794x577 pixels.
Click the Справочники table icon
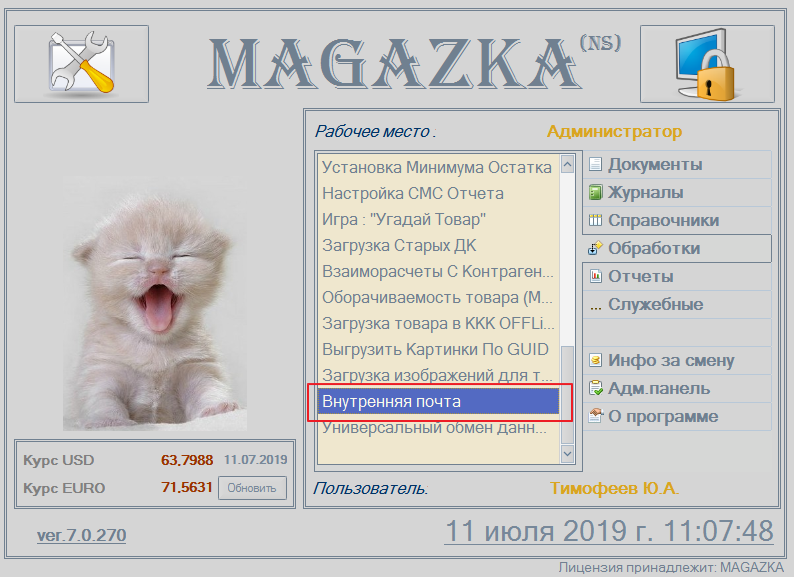596,220
